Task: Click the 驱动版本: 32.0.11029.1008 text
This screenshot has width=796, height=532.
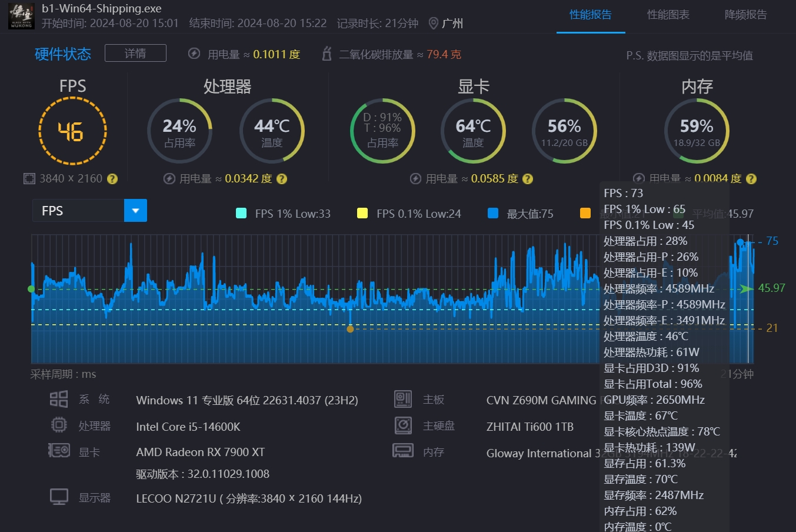Action: (x=203, y=474)
